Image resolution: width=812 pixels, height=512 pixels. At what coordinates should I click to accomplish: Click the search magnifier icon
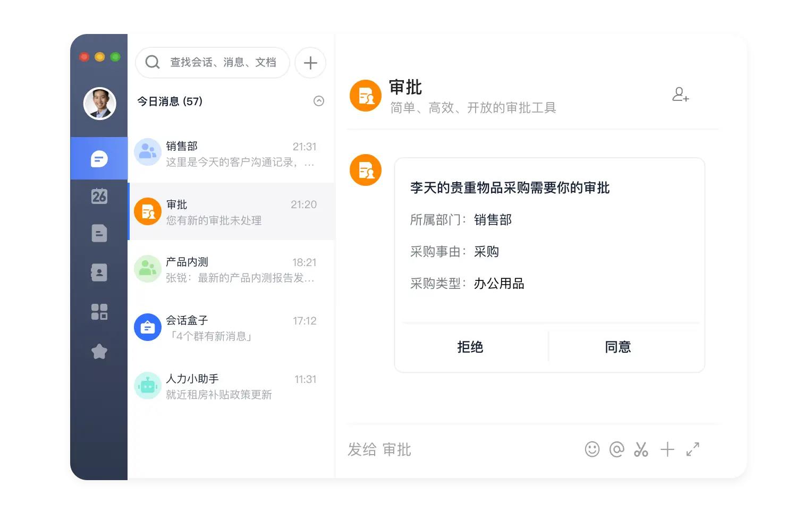point(153,62)
